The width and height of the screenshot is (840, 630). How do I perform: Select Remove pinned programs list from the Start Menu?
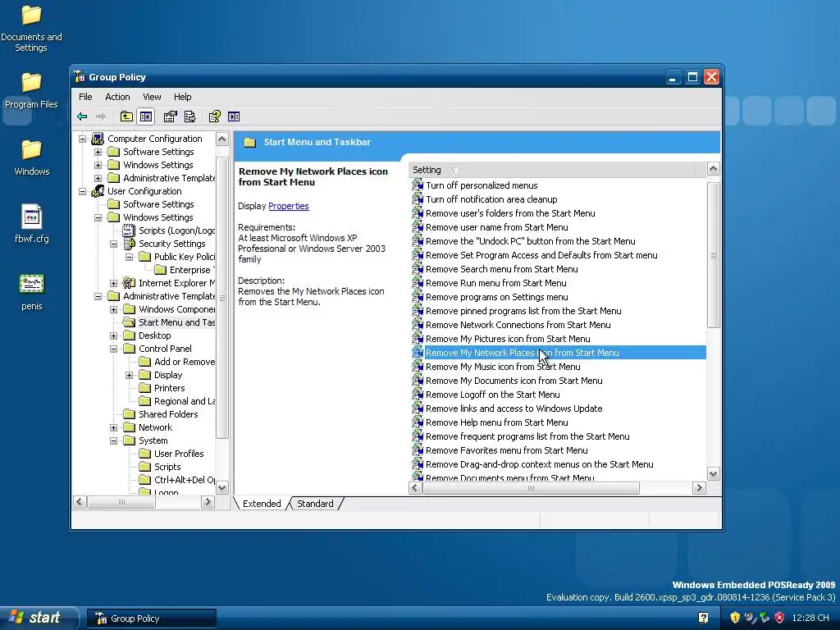pos(523,311)
